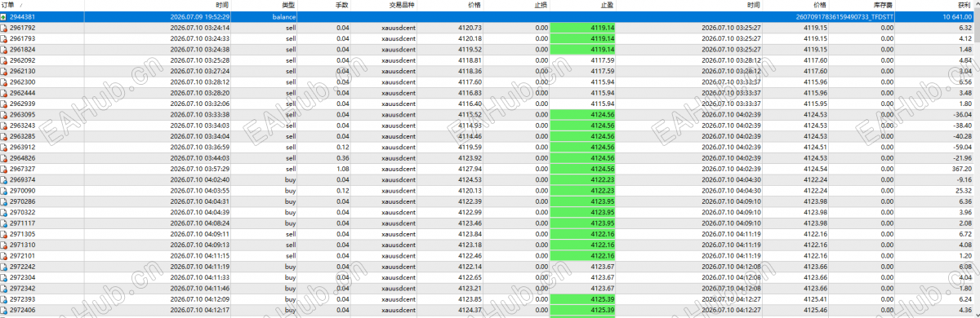Click the order icon for 2963285
Viewport: 980px width, 318px height.
4,136
